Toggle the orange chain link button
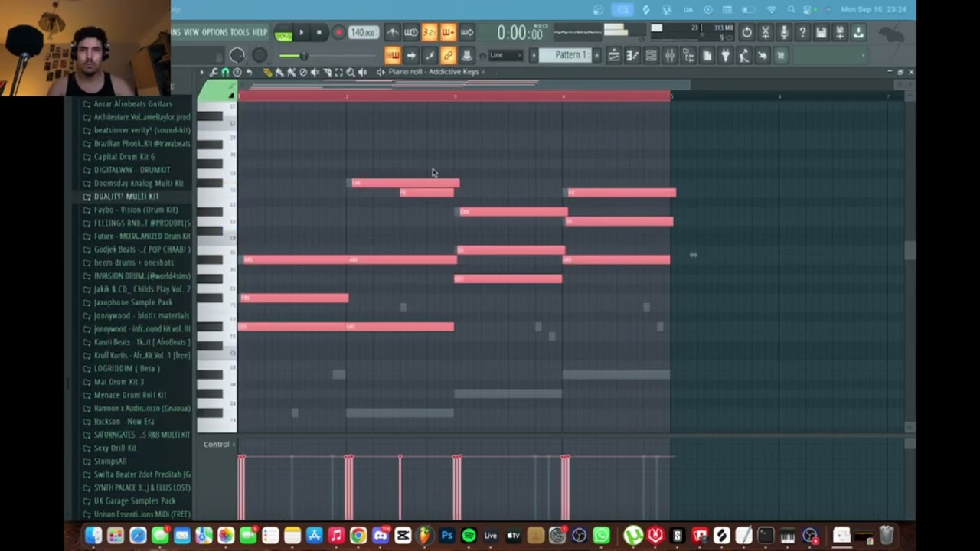Image resolution: width=980 pixels, height=551 pixels. click(447, 55)
